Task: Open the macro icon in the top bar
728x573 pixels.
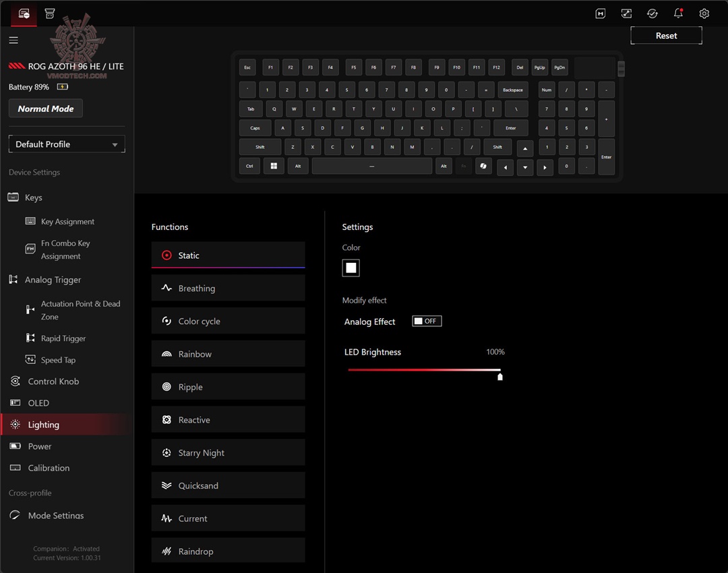Action: pos(601,13)
